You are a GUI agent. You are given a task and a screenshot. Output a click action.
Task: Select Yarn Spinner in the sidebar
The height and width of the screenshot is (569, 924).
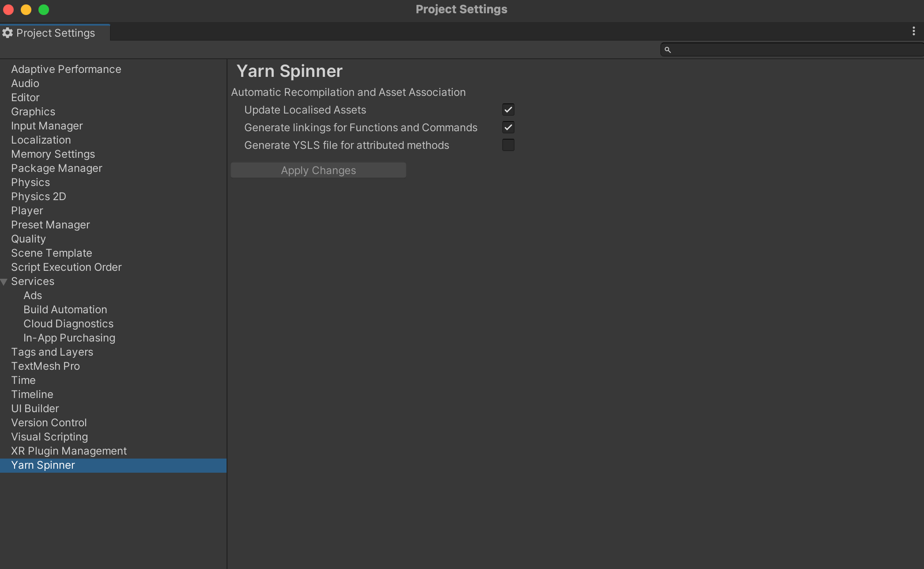(x=113, y=465)
